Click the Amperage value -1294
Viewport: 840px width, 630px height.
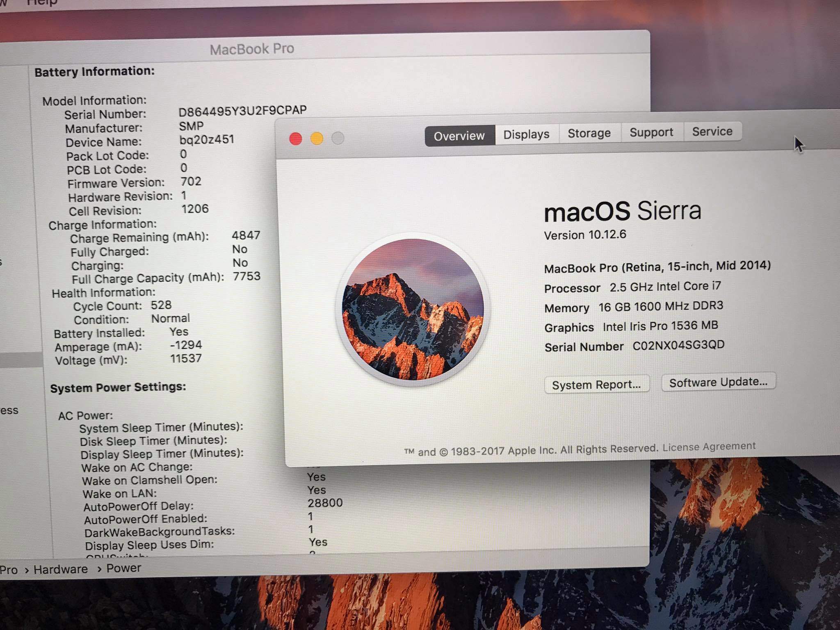click(186, 345)
